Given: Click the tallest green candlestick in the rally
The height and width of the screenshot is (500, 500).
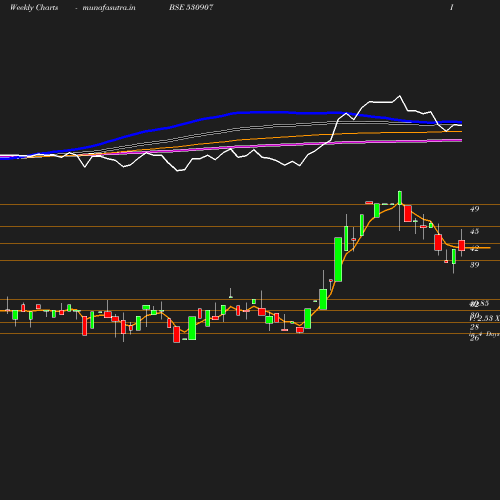Looking at the screenshot, I should [338, 259].
